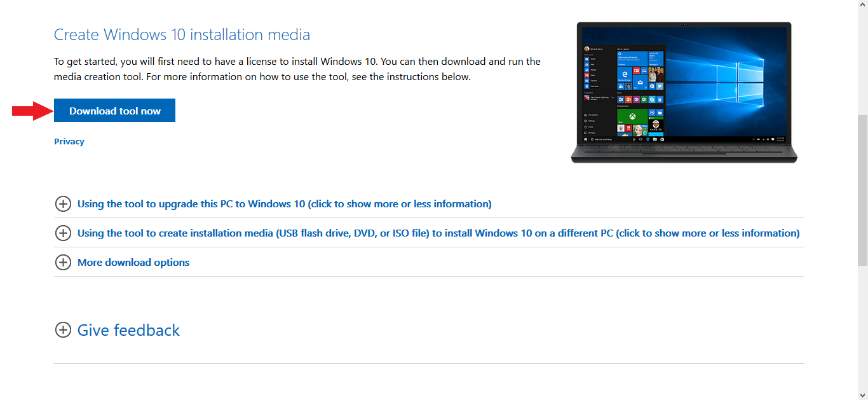Screen dimensions: 868x400
Task: Expand More download options plus icon
Action: tap(63, 263)
